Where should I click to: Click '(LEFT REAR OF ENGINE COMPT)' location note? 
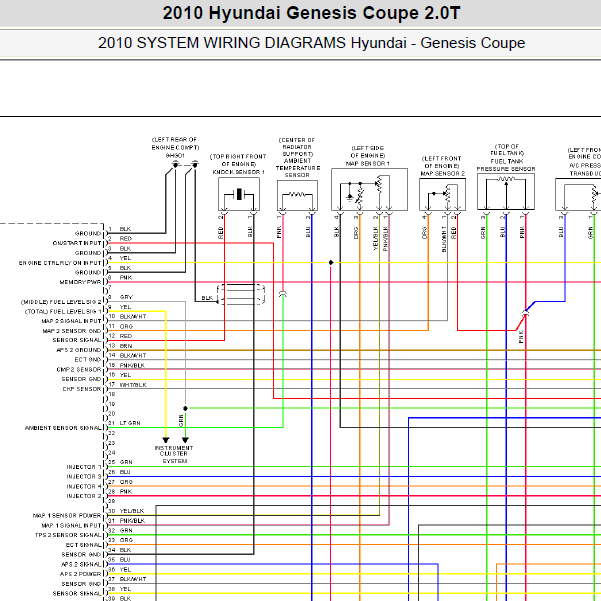pos(175,144)
